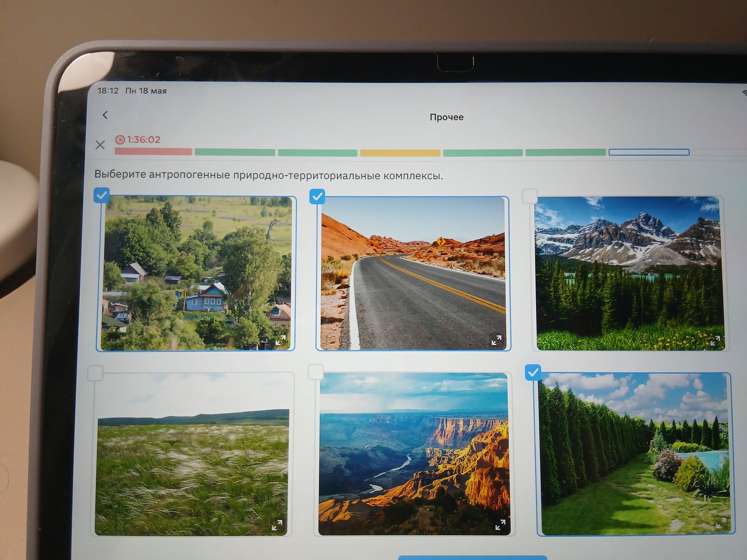
Task: Expand the feather grass steppe photo fullscreen
Action: (x=277, y=525)
